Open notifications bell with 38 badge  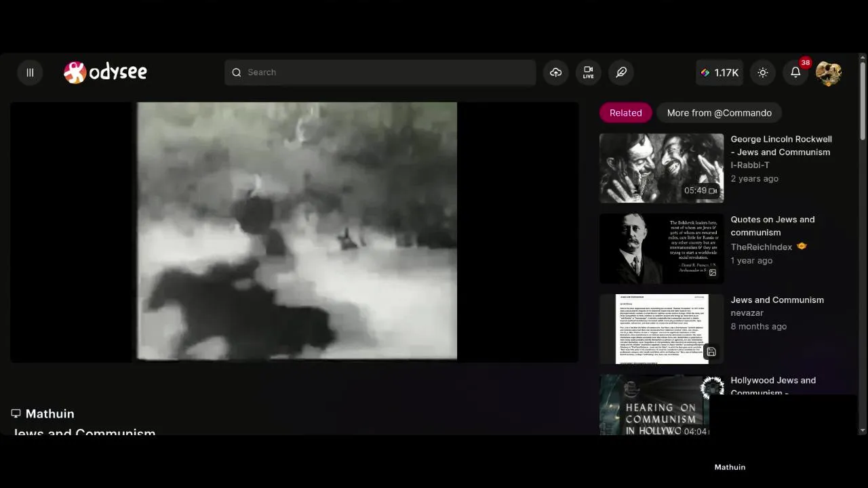point(796,73)
